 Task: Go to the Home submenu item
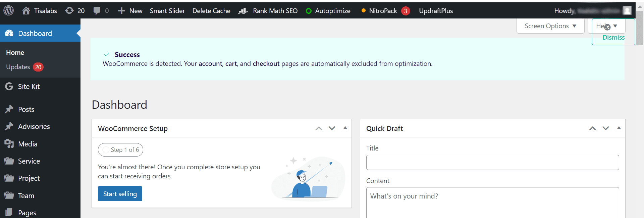coord(15,52)
